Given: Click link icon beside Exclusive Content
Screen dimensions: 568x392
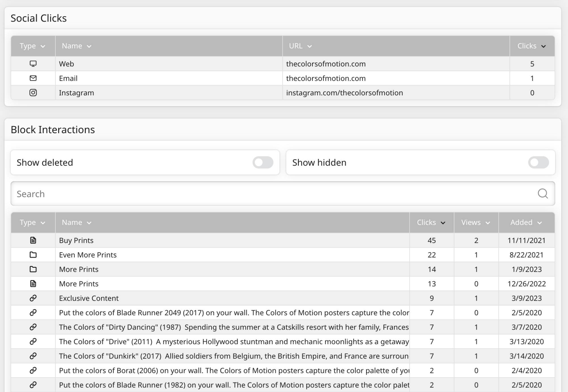Looking at the screenshot, I should coord(33,298).
